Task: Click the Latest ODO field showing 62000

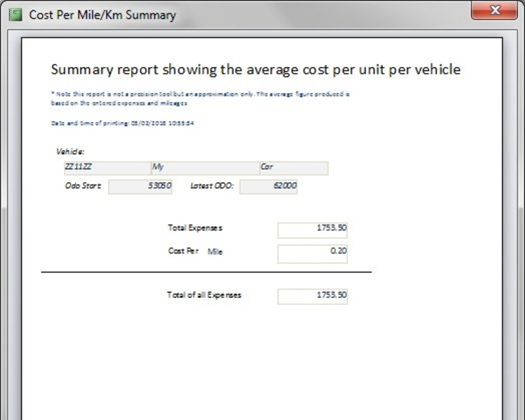Action: click(269, 186)
